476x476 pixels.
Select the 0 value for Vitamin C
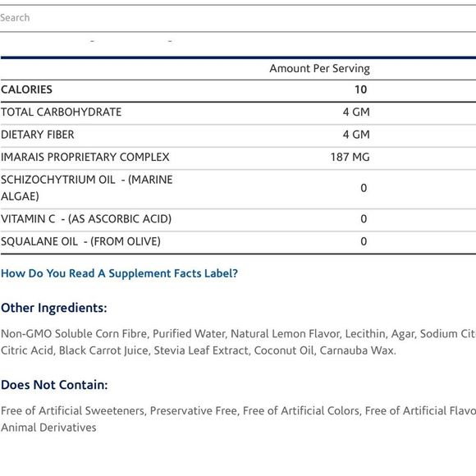point(364,219)
